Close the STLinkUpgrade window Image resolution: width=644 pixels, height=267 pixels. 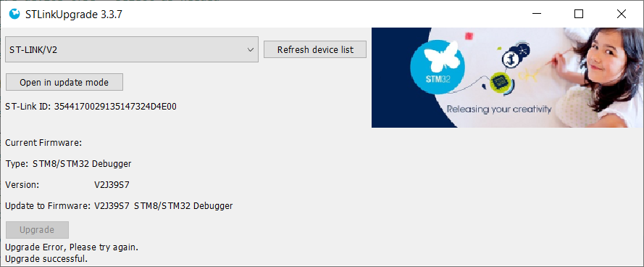tap(622, 14)
